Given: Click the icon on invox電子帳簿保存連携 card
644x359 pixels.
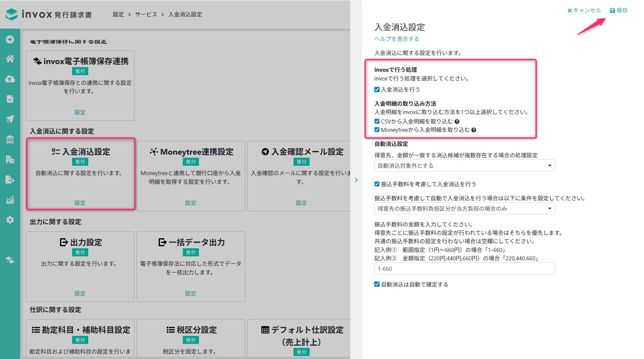Looking at the screenshot, I should point(37,61).
